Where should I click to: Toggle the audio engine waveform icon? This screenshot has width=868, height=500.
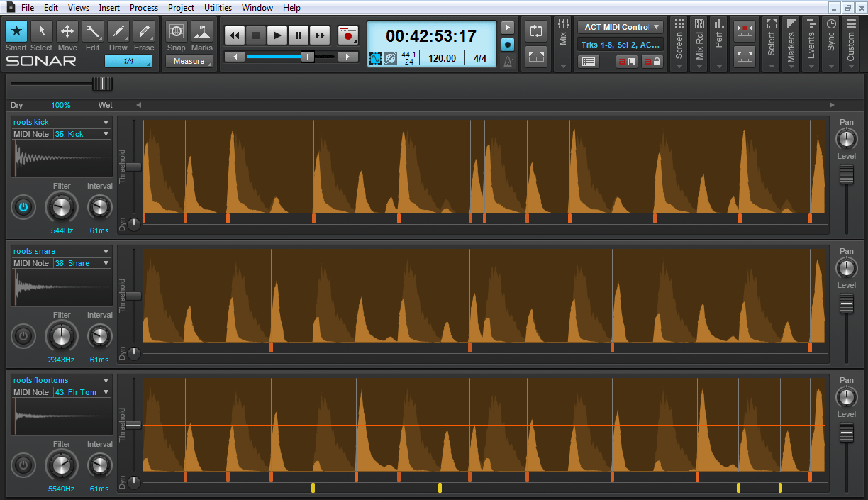[x=375, y=58]
